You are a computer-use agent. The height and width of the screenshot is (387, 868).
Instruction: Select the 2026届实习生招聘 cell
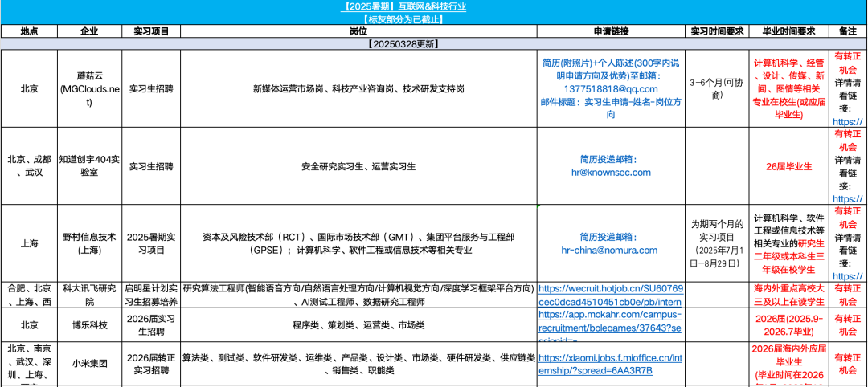coord(151,325)
